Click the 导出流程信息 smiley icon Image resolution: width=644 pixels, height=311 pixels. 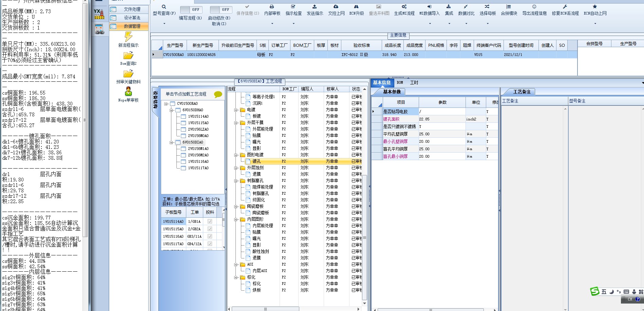coord(534,7)
